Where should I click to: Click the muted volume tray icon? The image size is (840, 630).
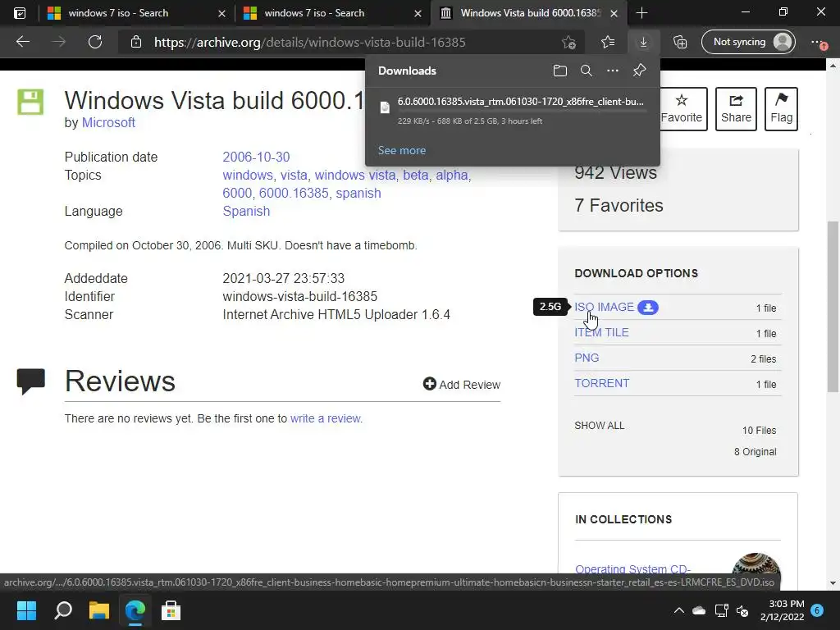tap(742, 610)
